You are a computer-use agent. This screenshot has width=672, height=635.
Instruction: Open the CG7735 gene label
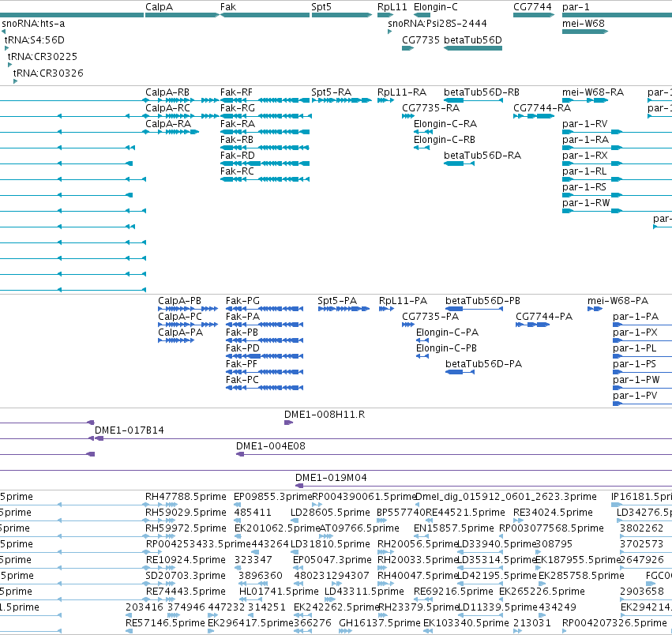click(x=421, y=40)
